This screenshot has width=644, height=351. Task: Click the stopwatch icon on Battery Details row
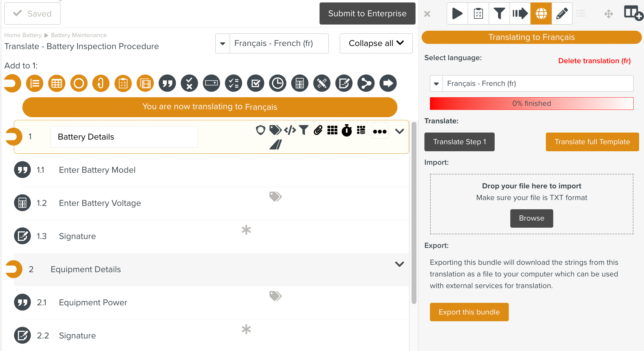347,131
